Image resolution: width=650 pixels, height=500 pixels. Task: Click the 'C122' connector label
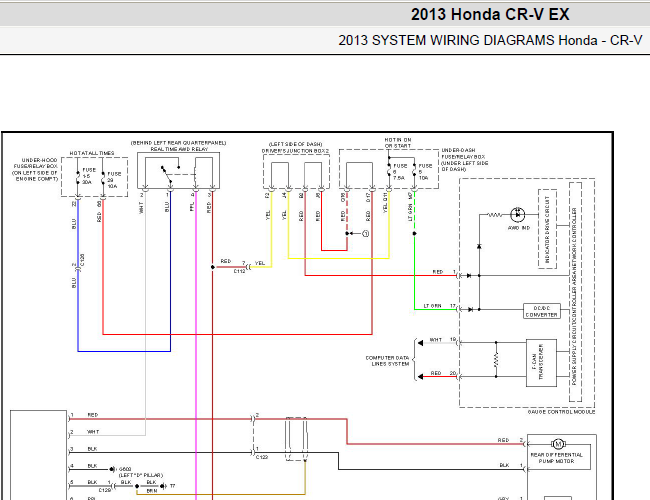click(262, 457)
